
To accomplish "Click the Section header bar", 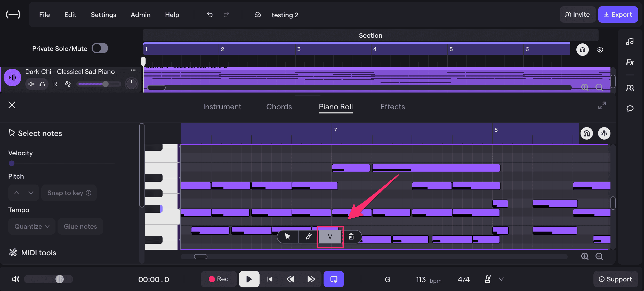I will click(371, 35).
